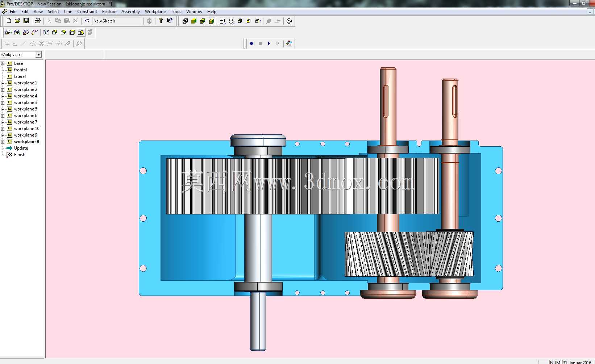Click the blue record dot button

pos(251,43)
